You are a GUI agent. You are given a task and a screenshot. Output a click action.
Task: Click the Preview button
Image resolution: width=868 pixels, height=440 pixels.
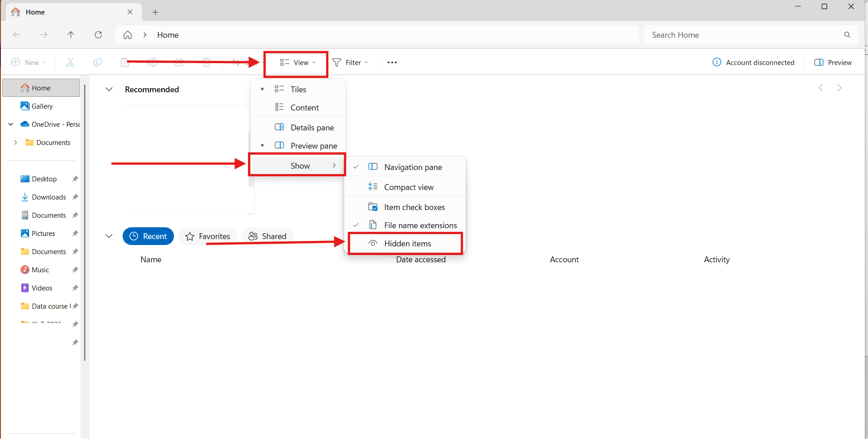(x=833, y=63)
